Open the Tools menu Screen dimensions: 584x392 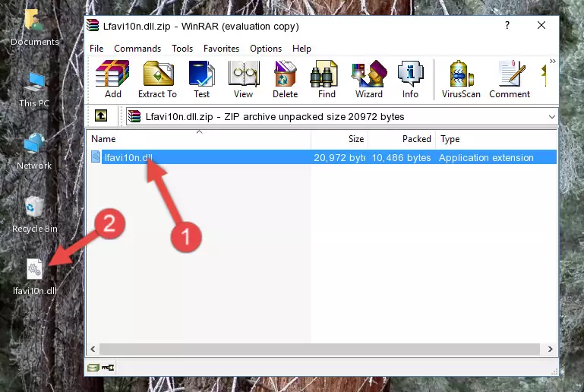click(x=182, y=49)
